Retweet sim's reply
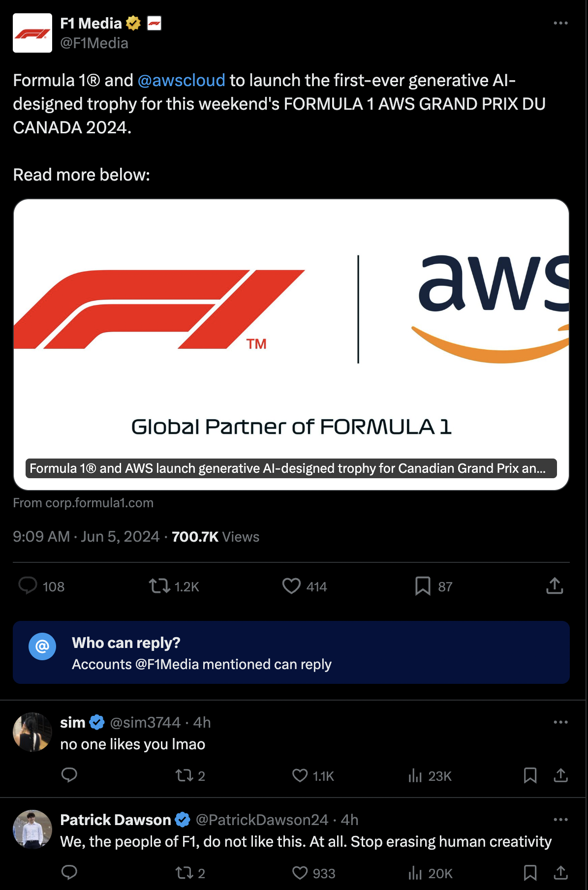The height and width of the screenshot is (890, 588). 185,775
